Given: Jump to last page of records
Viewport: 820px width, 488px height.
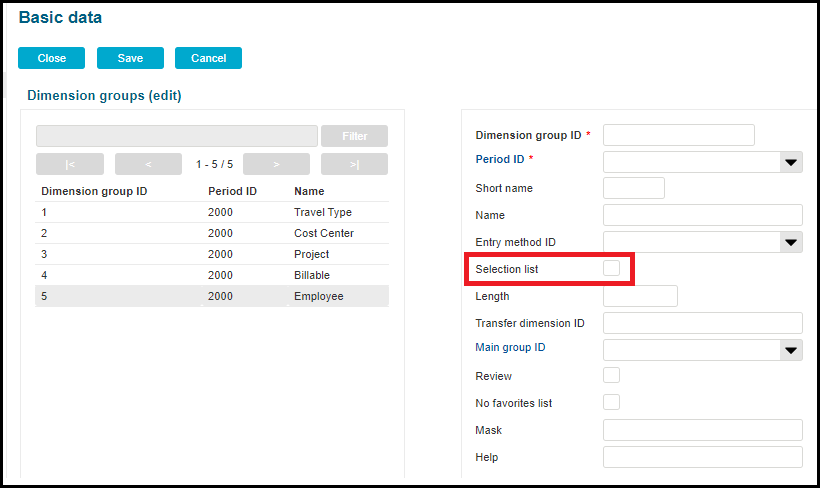Looking at the screenshot, I should click(x=354, y=164).
